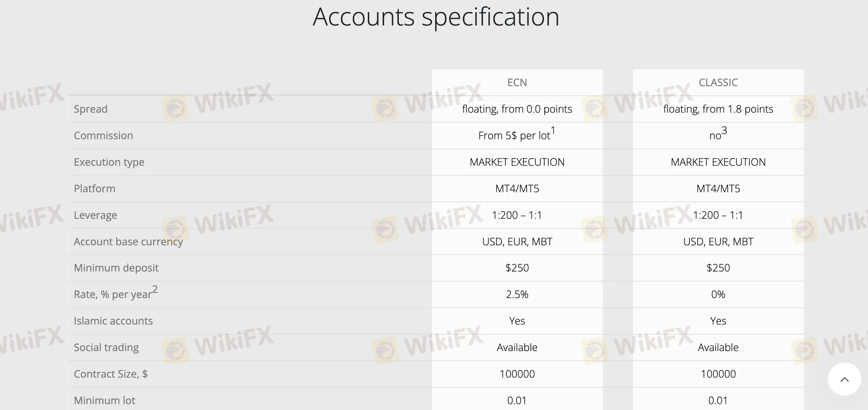Click the MARKET EXECUTION cell for ECN
The image size is (868, 410).
[517, 162]
